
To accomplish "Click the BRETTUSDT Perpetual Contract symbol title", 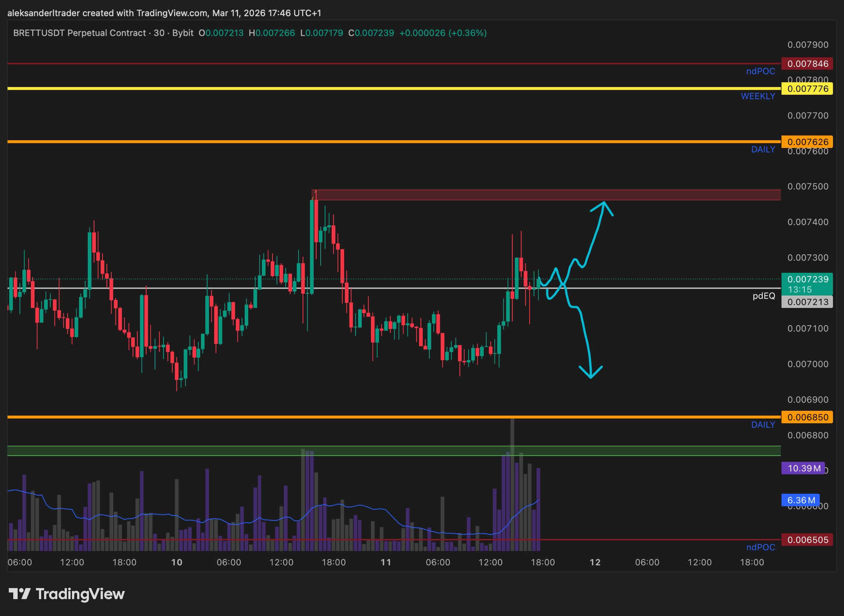I will click(x=80, y=33).
